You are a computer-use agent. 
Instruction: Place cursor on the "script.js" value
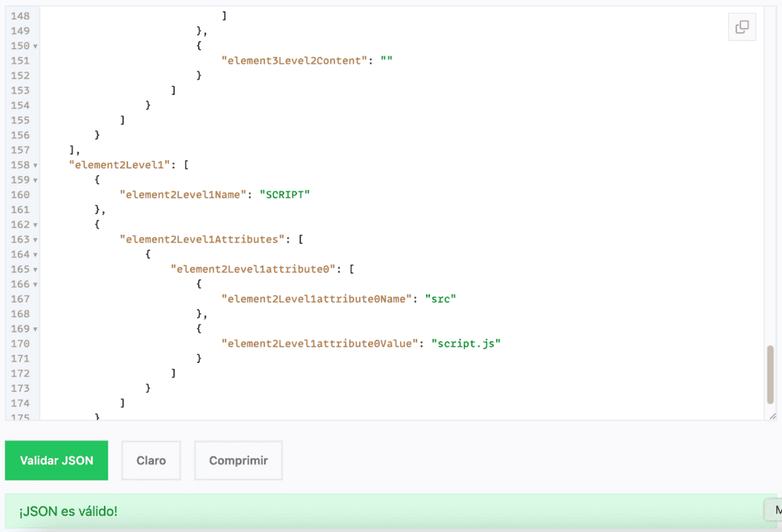point(465,344)
